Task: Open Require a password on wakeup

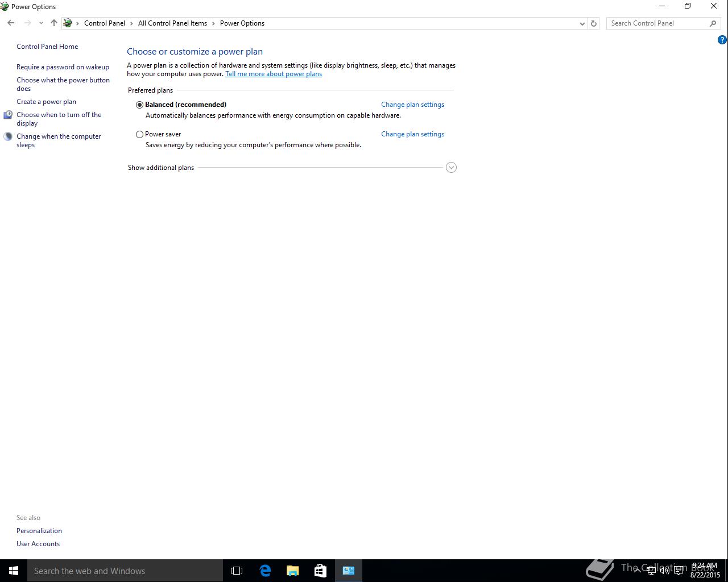Action: coord(63,67)
